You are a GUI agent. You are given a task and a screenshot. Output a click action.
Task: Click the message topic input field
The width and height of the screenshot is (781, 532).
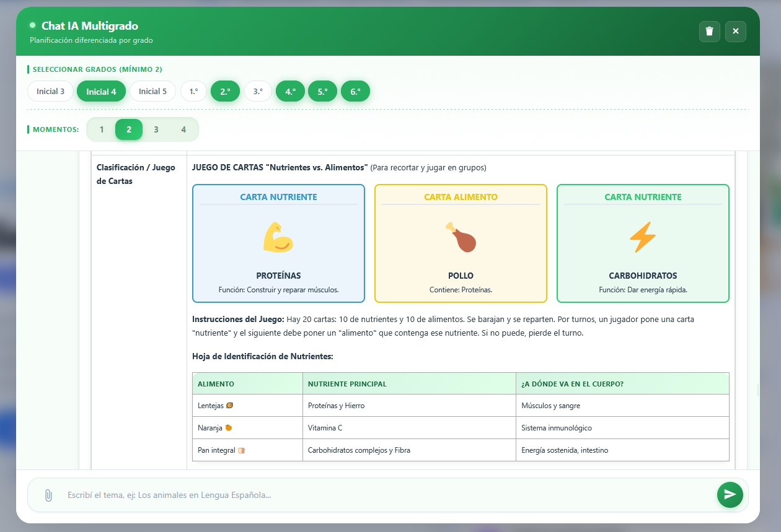click(x=372, y=495)
